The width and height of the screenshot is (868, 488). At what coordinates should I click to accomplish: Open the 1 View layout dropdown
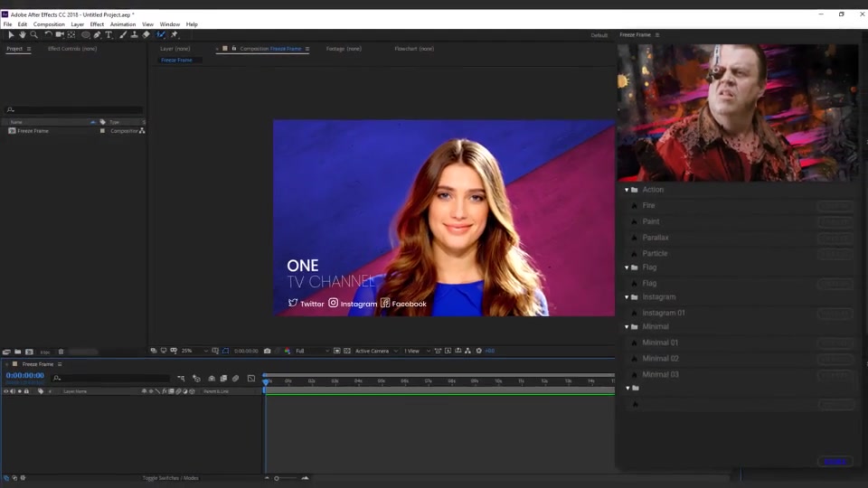click(416, 351)
